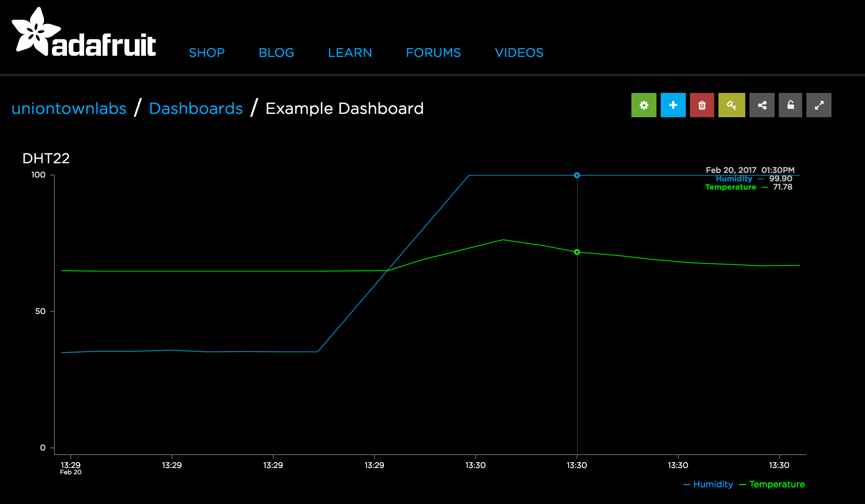The image size is (865, 504).
Task: Open the dashboard settings gear
Action: pos(644,105)
